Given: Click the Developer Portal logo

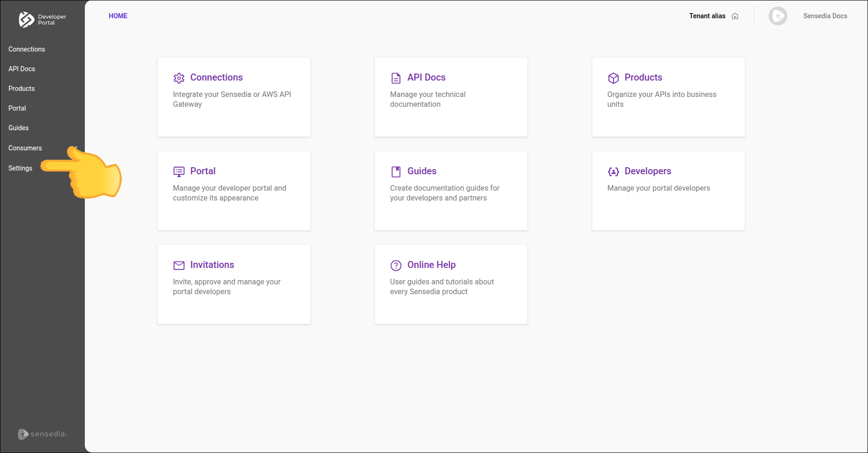Looking at the screenshot, I should point(42,20).
